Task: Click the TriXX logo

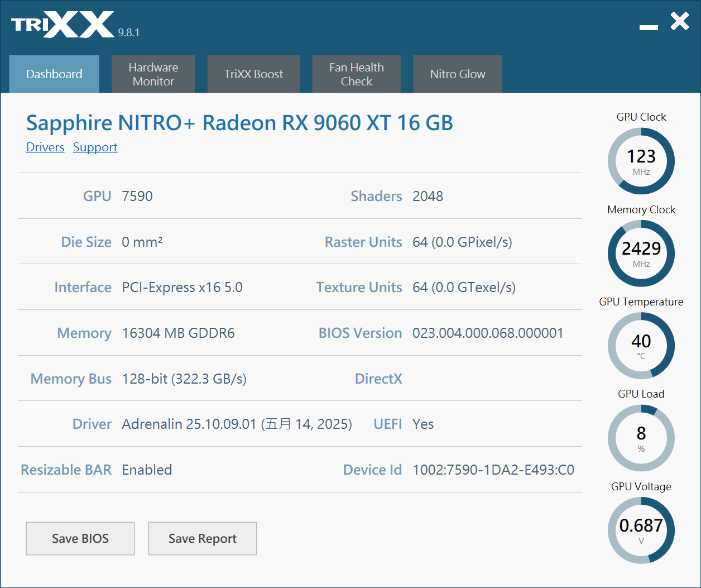Action: (x=63, y=25)
